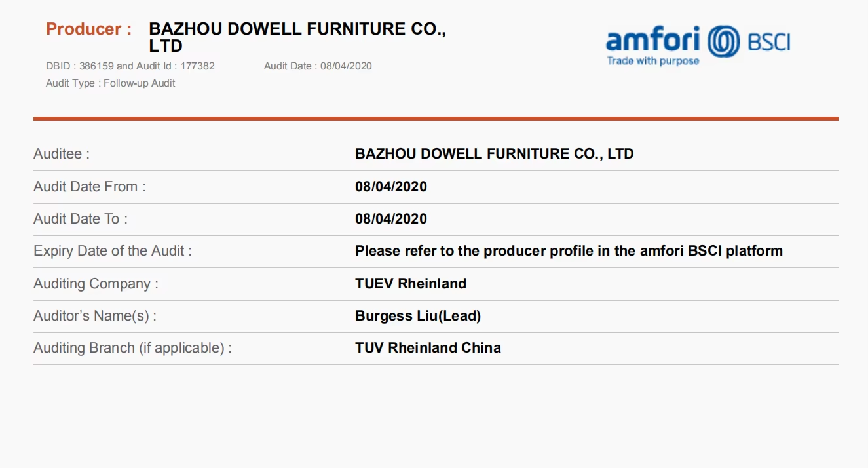Screen dimensions: 868x468
Task: Click the auditor name Burgess Liu(Lead)
Action: (418, 316)
